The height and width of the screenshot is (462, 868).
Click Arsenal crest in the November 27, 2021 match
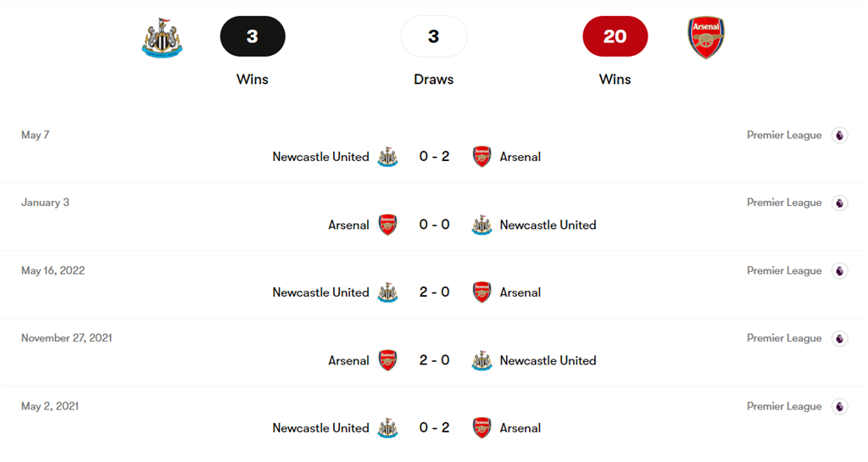pyautogui.click(x=387, y=360)
